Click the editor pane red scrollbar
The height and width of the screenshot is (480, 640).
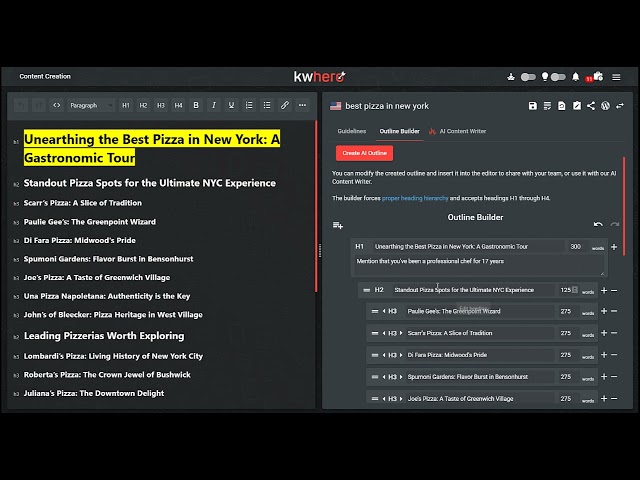click(316, 206)
